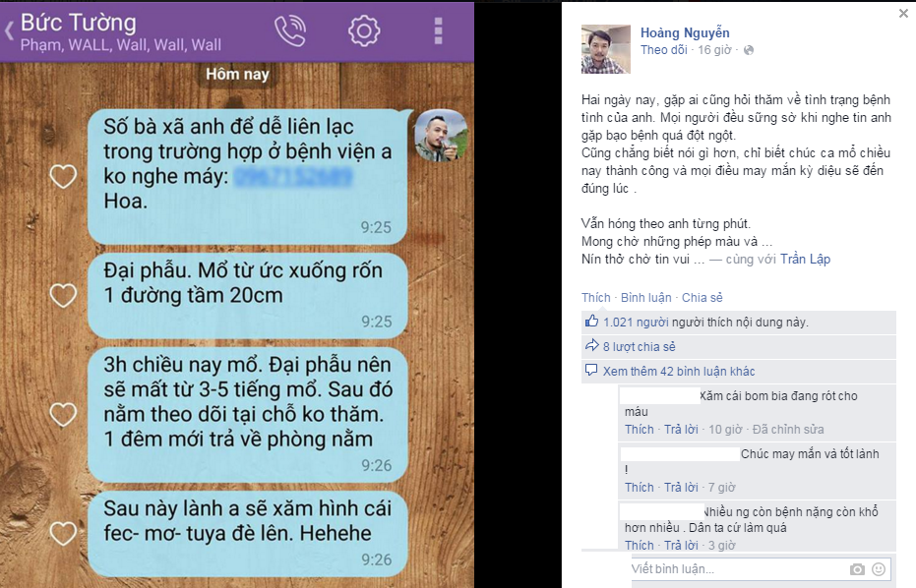
Task: Go back using the left chevron
Action: click(x=9, y=30)
